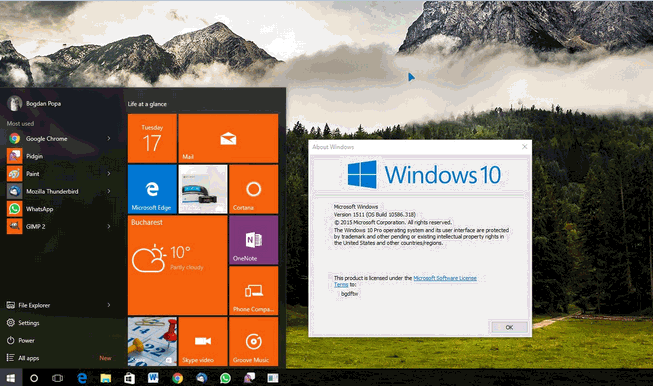
Task: Expand the Mozilla Thunderbird jump list arrow
Action: 109,191
